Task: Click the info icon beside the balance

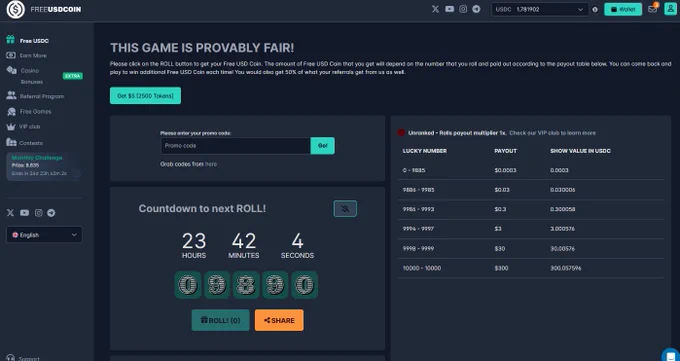Action: click(x=595, y=10)
